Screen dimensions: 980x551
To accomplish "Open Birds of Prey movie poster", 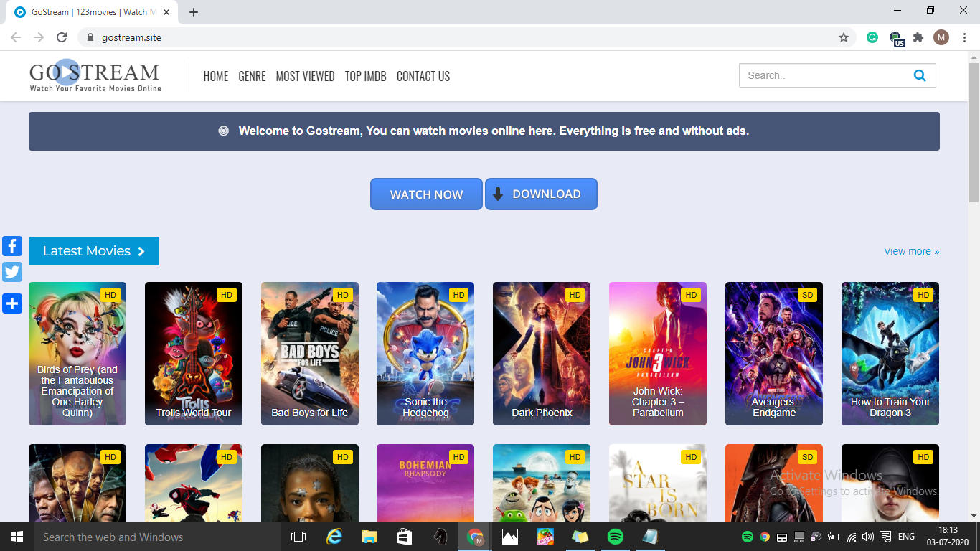I will [77, 354].
